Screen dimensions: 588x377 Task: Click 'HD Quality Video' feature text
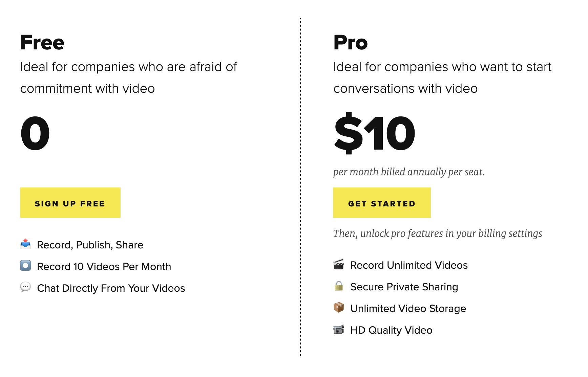tap(391, 330)
